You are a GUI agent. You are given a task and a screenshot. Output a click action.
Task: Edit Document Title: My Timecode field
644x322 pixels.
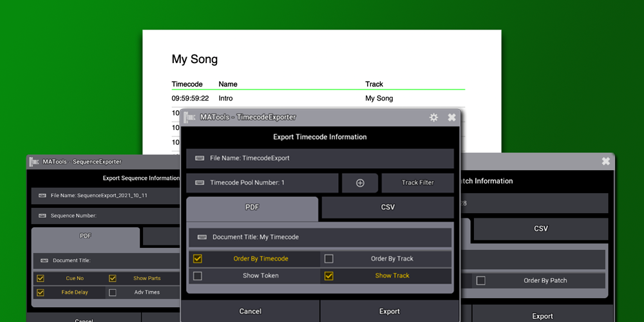[x=320, y=238]
